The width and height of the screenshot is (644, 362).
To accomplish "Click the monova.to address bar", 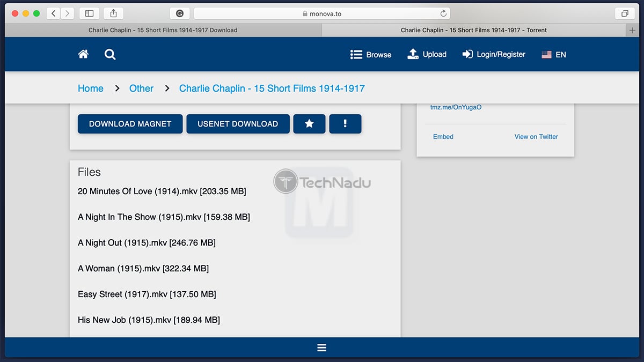I will (x=322, y=13).
